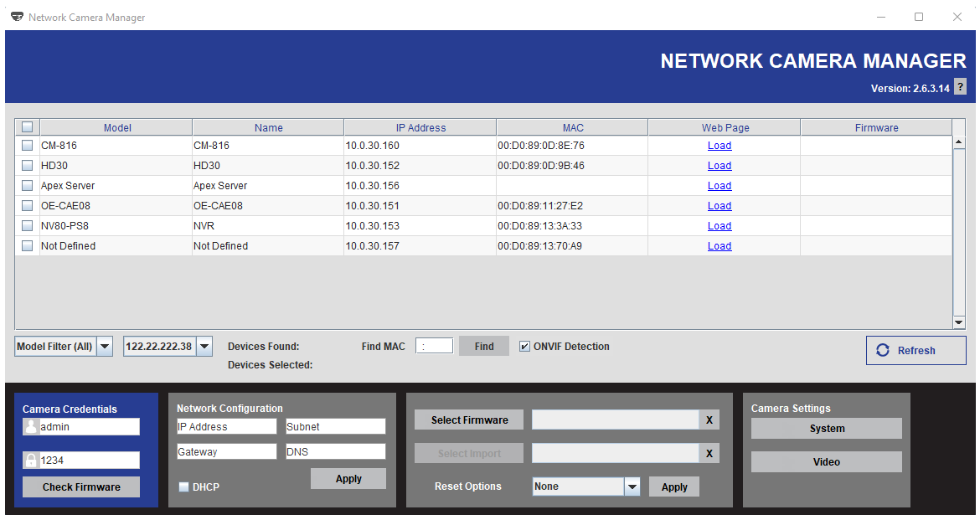980x520 pixels.
Task: Check the HD30 row checkbox
Action: [x=28, y=166]
